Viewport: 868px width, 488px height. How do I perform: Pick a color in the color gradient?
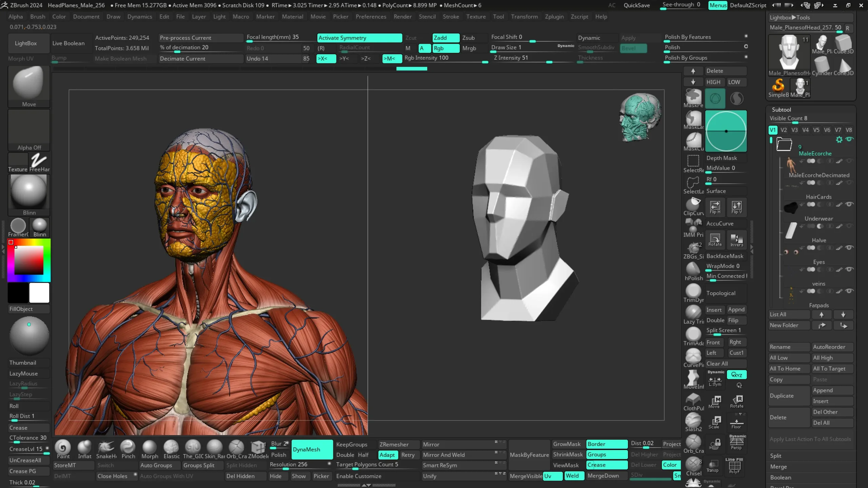[x=29, y=259]
